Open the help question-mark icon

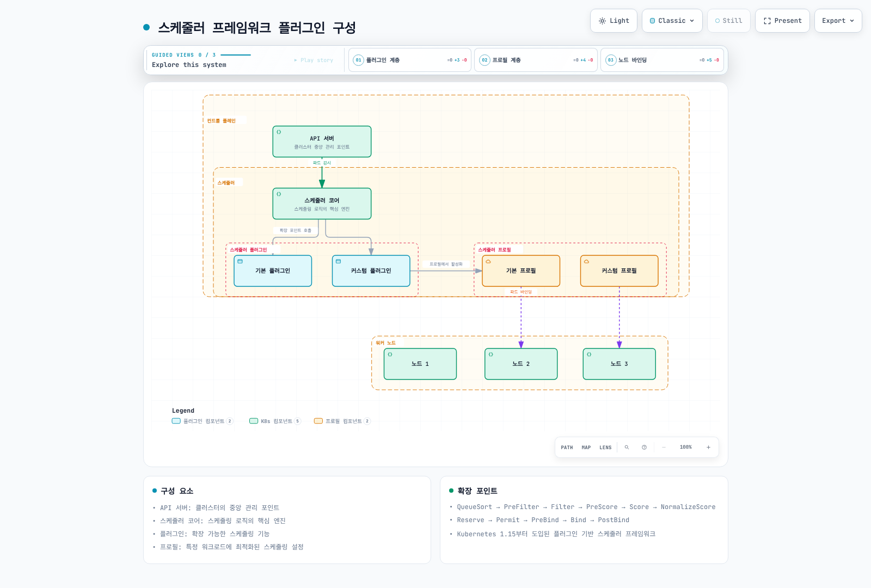644,448
